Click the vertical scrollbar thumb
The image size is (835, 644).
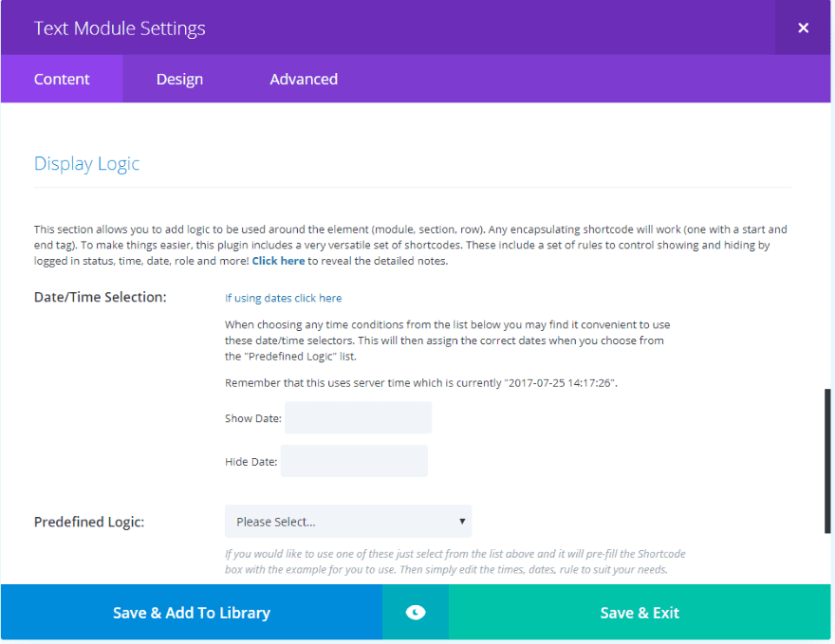click(827, 460)
